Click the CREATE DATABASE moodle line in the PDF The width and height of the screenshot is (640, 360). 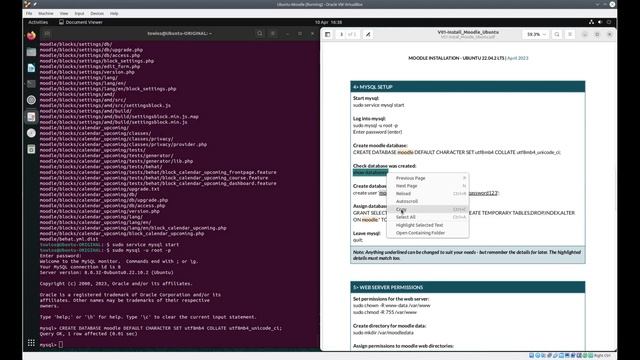[457, 152]
